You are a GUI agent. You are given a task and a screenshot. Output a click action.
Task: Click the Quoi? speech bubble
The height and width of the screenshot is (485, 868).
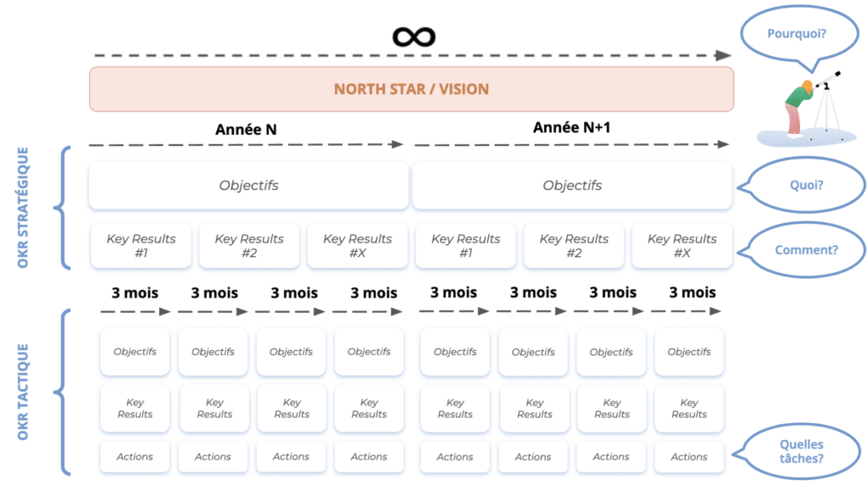pos(802,185)
